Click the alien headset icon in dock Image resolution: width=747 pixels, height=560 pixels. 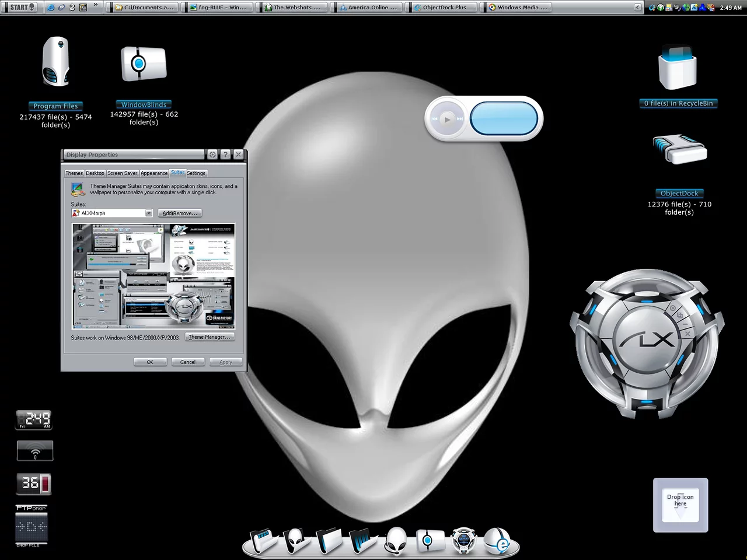click(x=396, y=541)
